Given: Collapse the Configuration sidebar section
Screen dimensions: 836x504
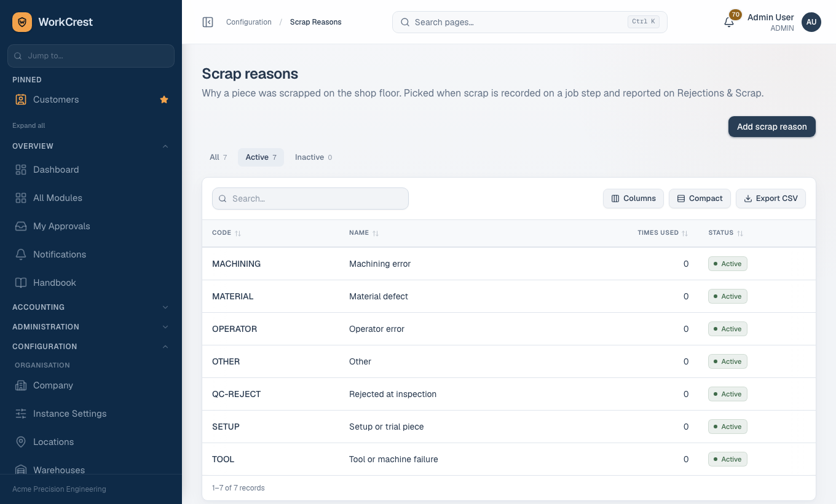Looking at the screenshot, I should point(91,347).
